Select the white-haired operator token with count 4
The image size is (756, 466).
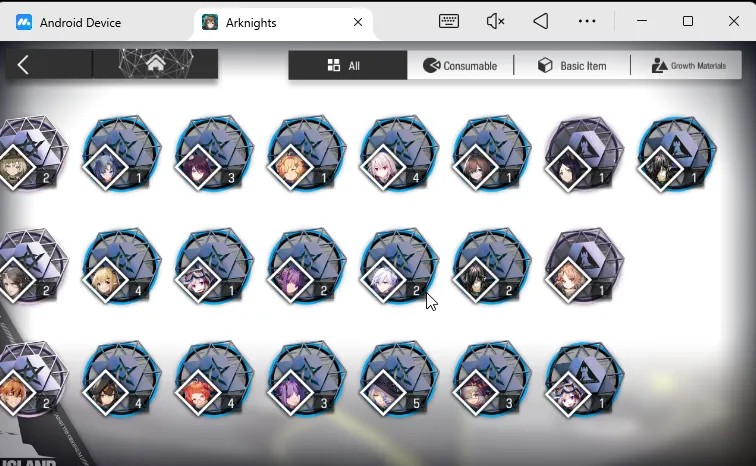tap(399, 154)
